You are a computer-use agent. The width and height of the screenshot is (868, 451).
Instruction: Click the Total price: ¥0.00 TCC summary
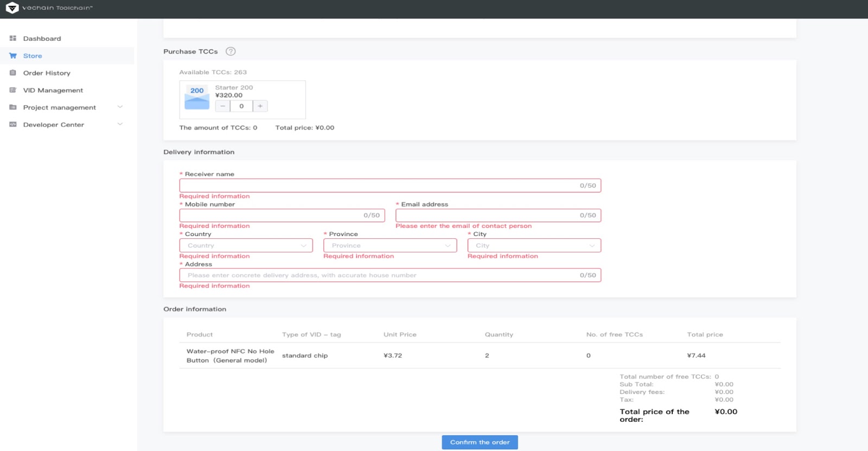[305, 128]
